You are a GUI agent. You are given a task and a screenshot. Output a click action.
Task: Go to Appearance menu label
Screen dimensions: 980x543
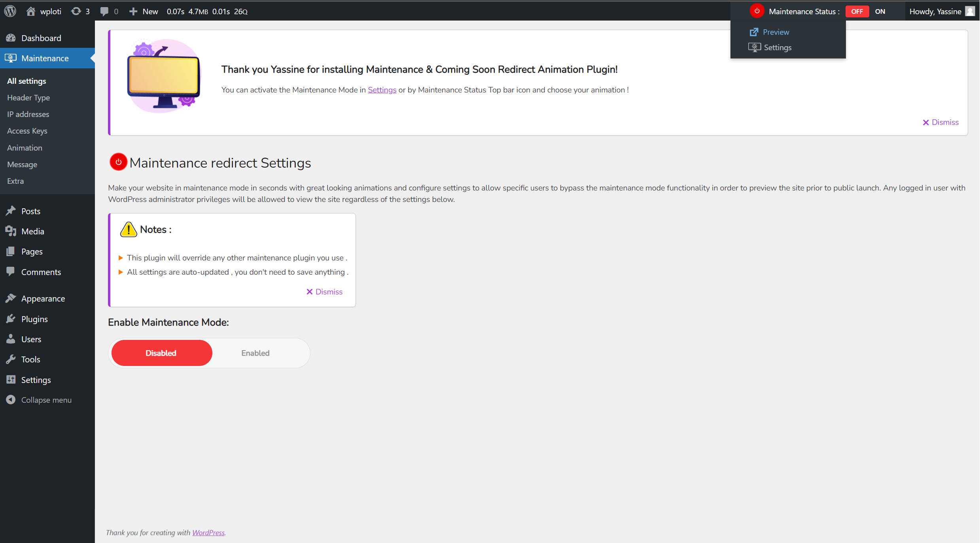[43, 298]
